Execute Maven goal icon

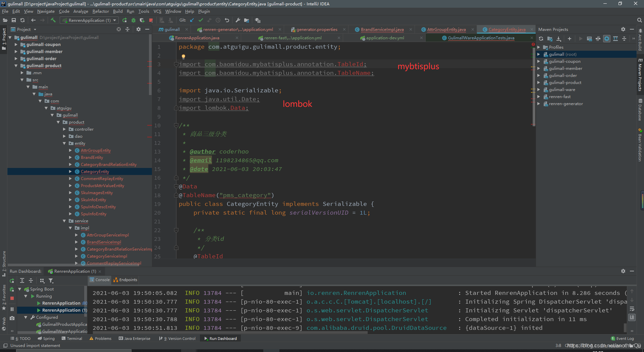point(589,39)
